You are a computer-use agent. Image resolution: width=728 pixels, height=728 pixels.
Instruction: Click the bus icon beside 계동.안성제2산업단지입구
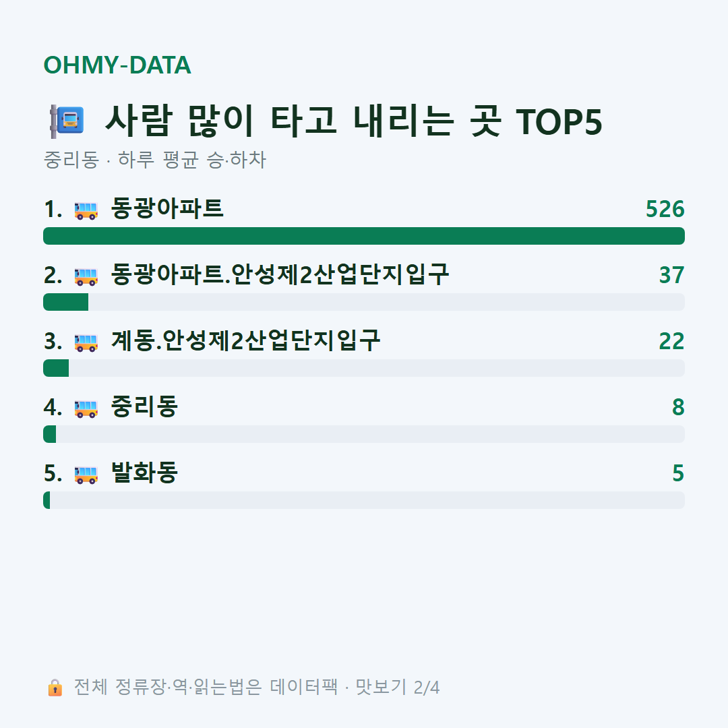pos(86,342)
